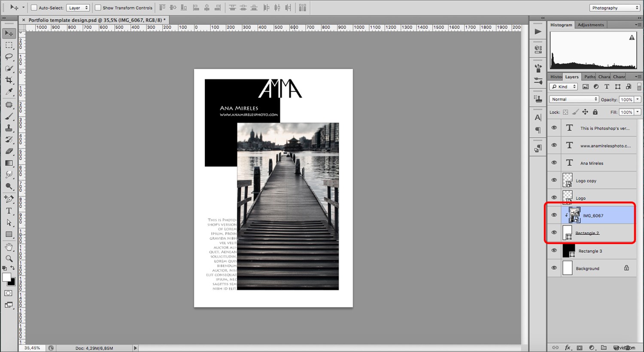Image resolution: width=644 pixels, height=352 pixels.
Task: Select the Lasso tool
Action: coord(9,57)
